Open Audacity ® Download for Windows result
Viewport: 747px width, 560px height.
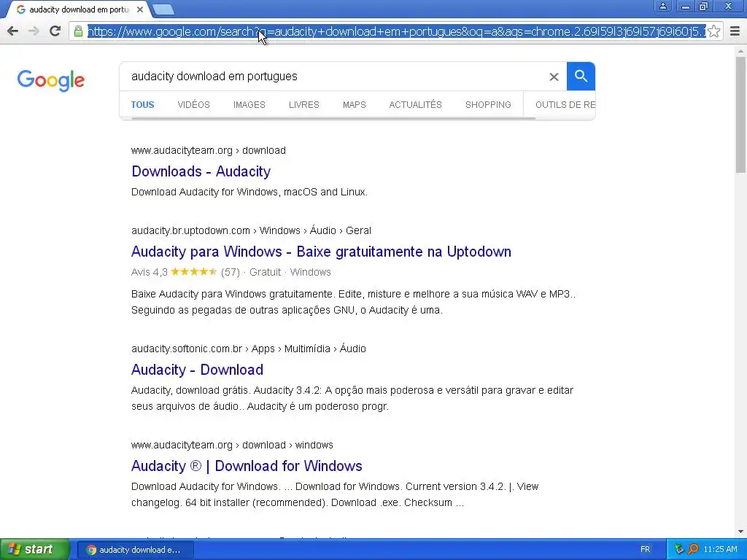coord(247,466)
